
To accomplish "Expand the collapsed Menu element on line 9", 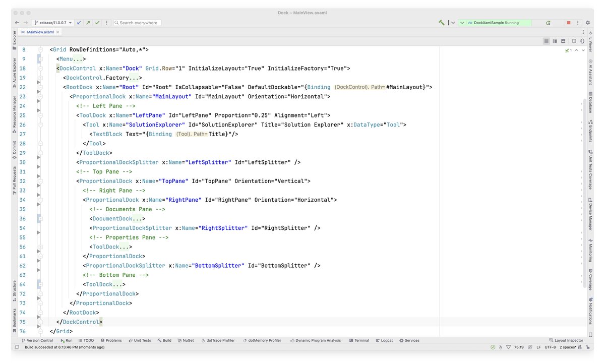I will [x=41, y=58].
